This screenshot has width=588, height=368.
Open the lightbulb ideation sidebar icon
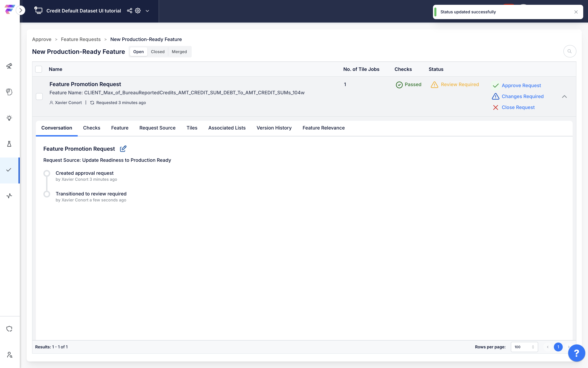pyautogui.click(x=9, y=118)
